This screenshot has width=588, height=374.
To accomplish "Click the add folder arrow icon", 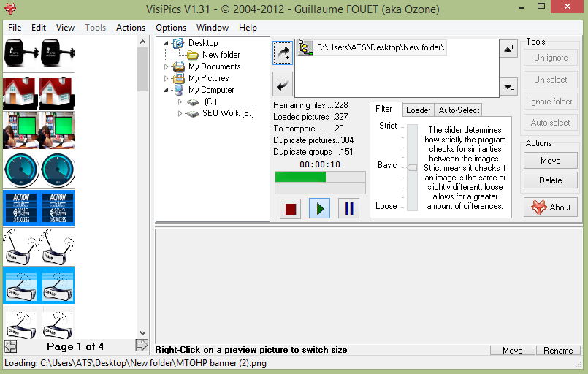I will pos(282,53).
